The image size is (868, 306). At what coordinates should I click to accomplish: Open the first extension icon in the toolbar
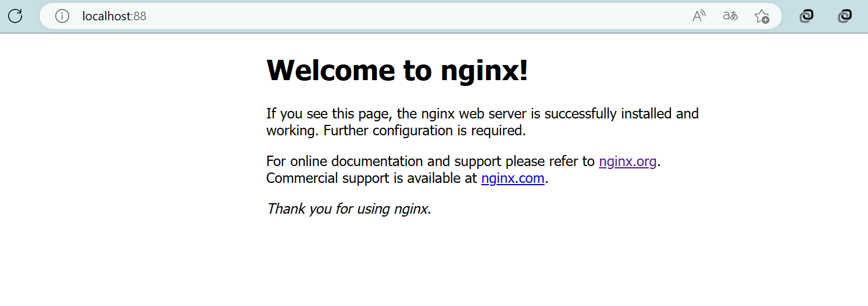point(806,16)
